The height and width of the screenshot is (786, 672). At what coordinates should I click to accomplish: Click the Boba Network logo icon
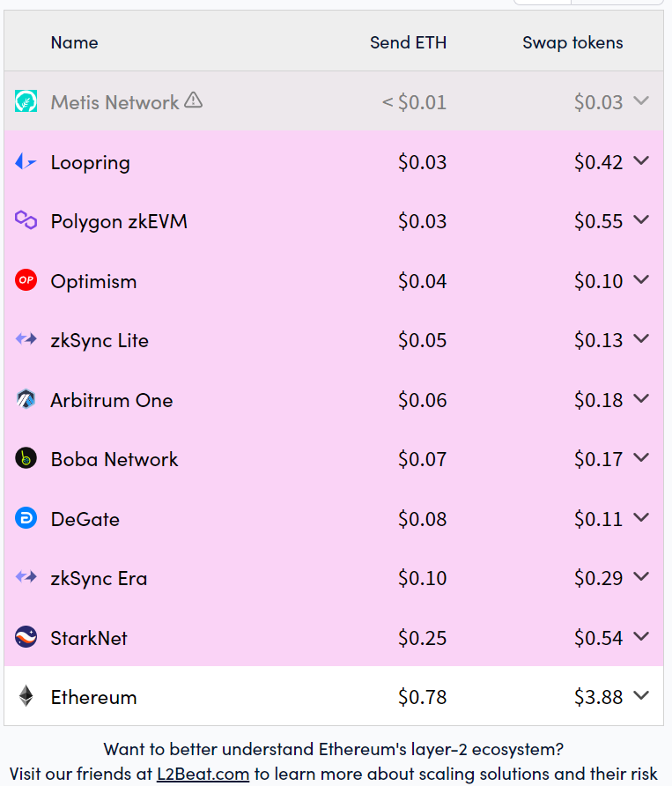click(26, 458)
